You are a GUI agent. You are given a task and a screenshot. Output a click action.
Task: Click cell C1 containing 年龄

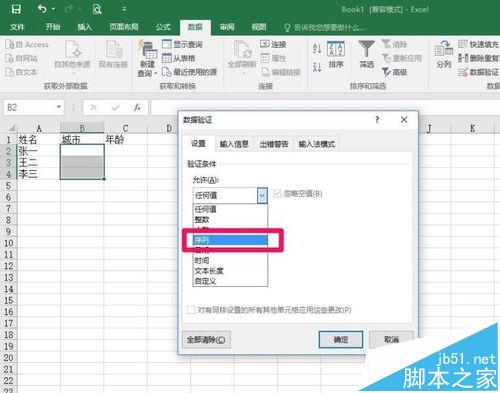[x=125, y=139]
